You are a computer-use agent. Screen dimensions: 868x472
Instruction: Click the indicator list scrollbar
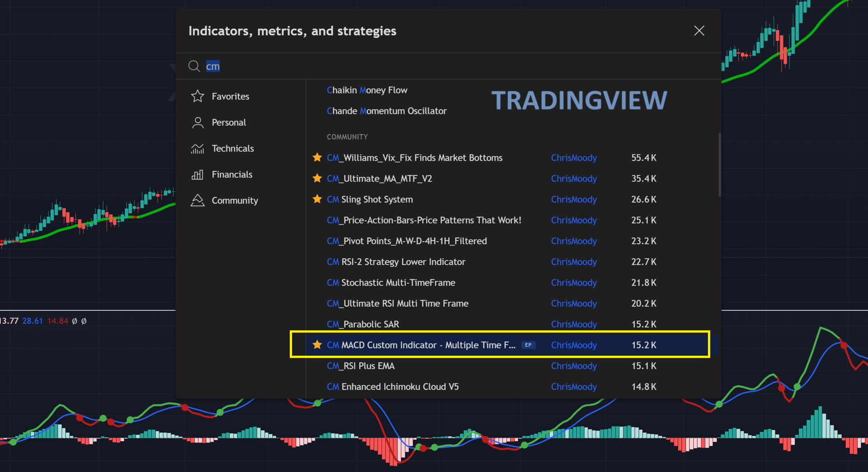pyautogui.click(x=719, y=165)
